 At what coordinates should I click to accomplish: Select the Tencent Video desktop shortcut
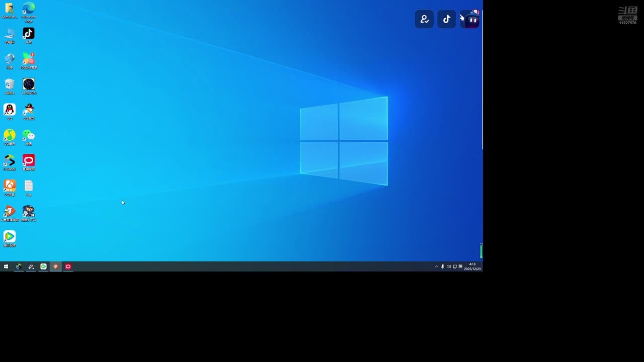(x=10, y=239)
